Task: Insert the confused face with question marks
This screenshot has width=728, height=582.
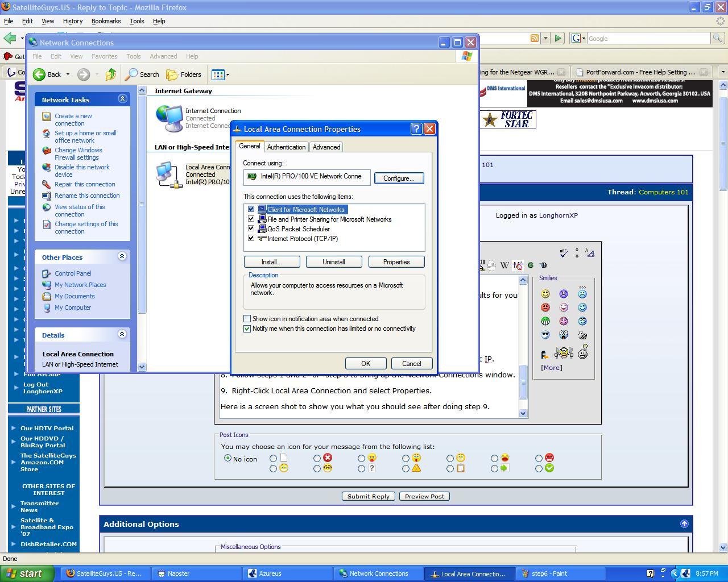Action: tap(582, 293)
